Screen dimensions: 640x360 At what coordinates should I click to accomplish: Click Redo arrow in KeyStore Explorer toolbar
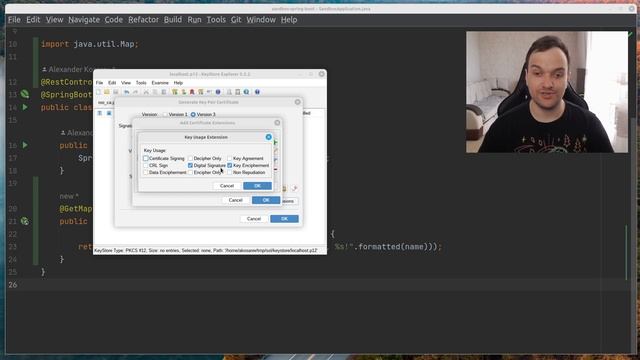tap(135, 92)
